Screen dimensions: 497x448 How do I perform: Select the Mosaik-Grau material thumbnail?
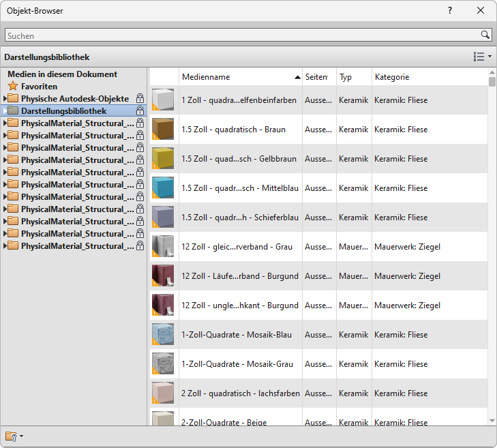click(163, 363)
